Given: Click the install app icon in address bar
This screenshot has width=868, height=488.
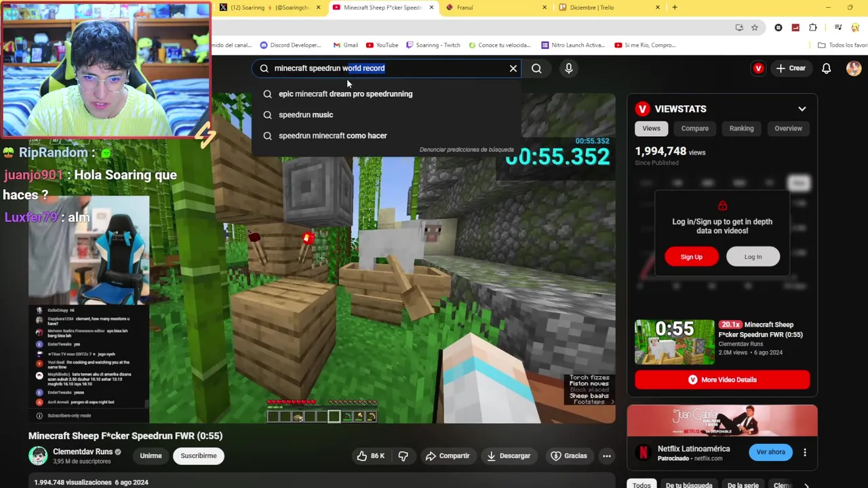Looking at the screenshot, I should 739,27.
